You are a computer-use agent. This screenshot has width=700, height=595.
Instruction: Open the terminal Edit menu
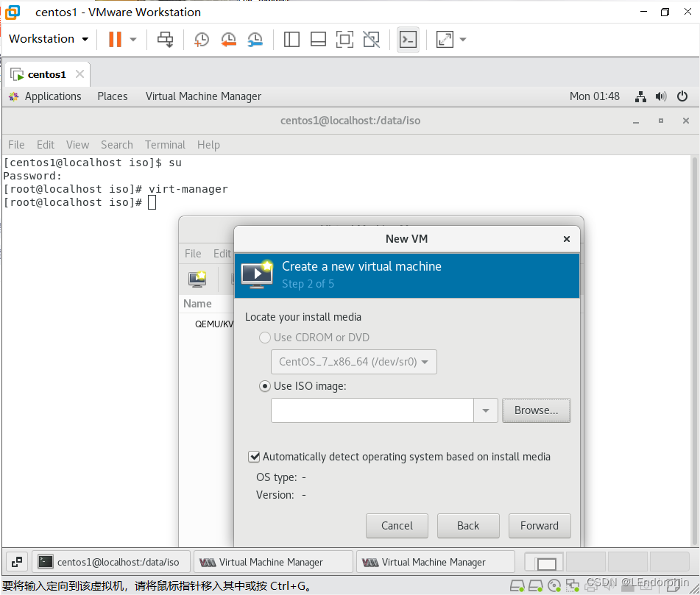(46, 145)
